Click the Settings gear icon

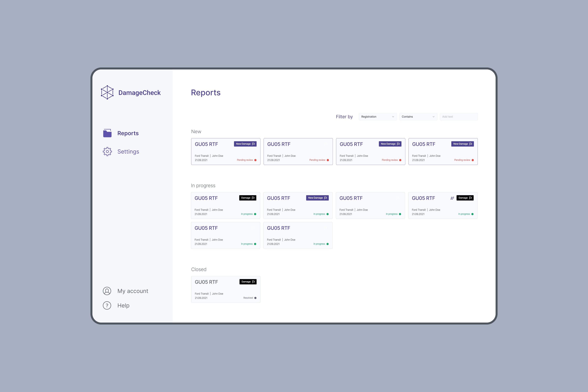(107, 152)
